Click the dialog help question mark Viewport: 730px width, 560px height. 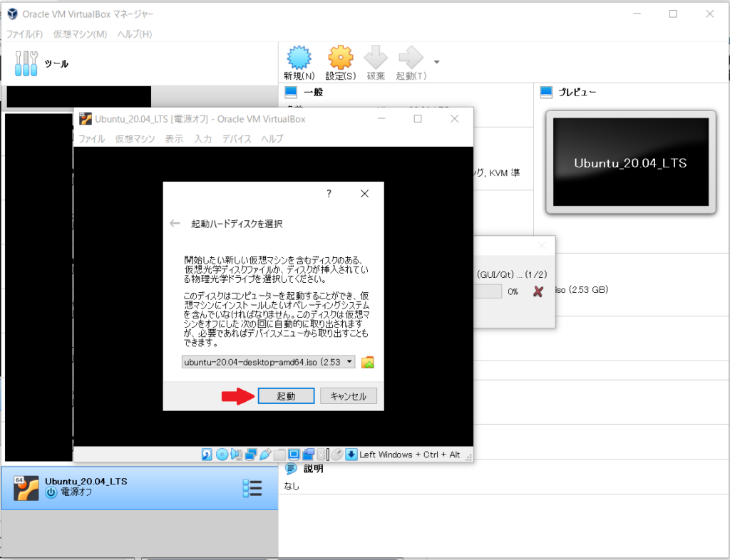click(329, 194)
